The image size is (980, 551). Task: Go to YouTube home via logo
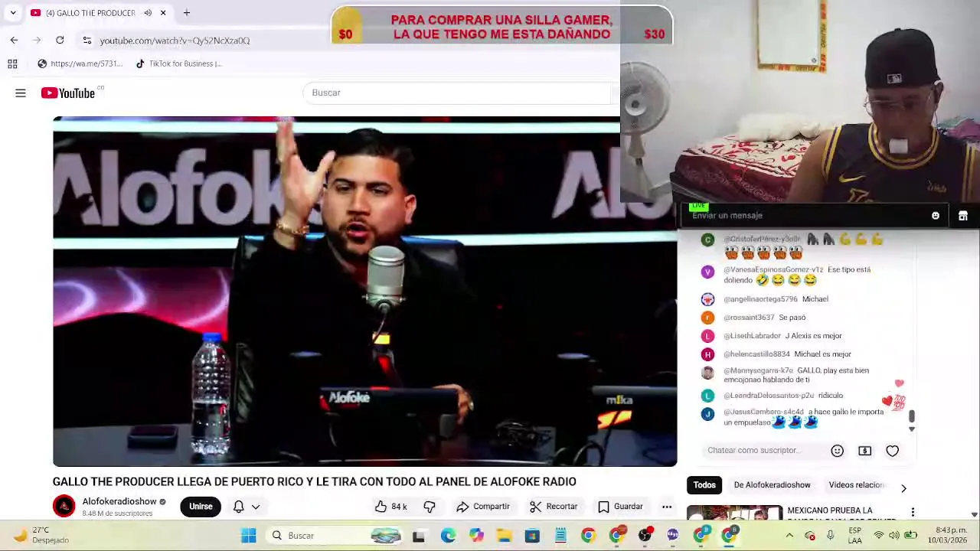click(x=68, y=93)
